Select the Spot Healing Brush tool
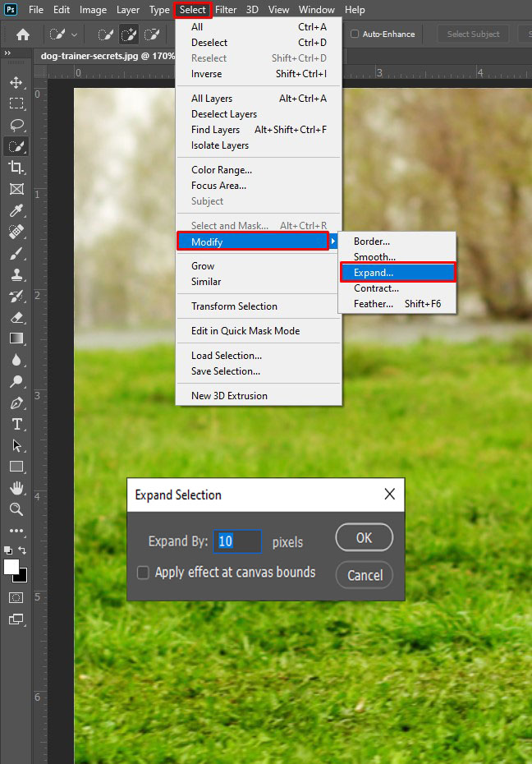The width and height of the screenshot is (532, 764). coord(16,232)
